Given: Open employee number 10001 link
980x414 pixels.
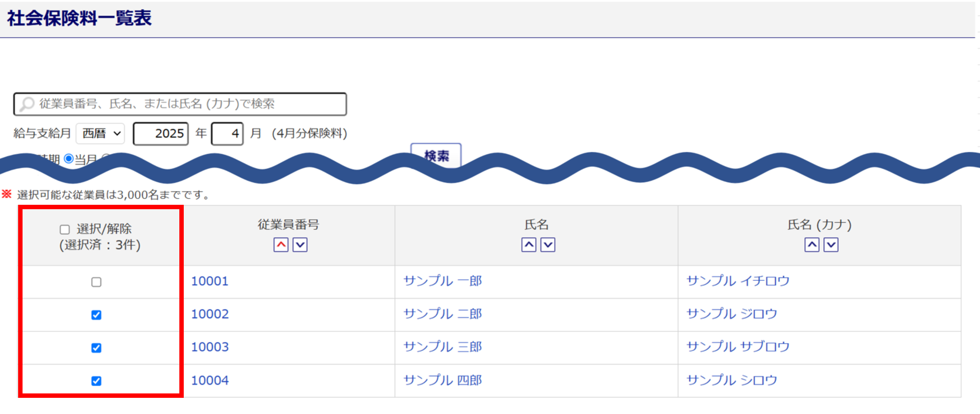Looking at the screenshot, I should (210, 281).
